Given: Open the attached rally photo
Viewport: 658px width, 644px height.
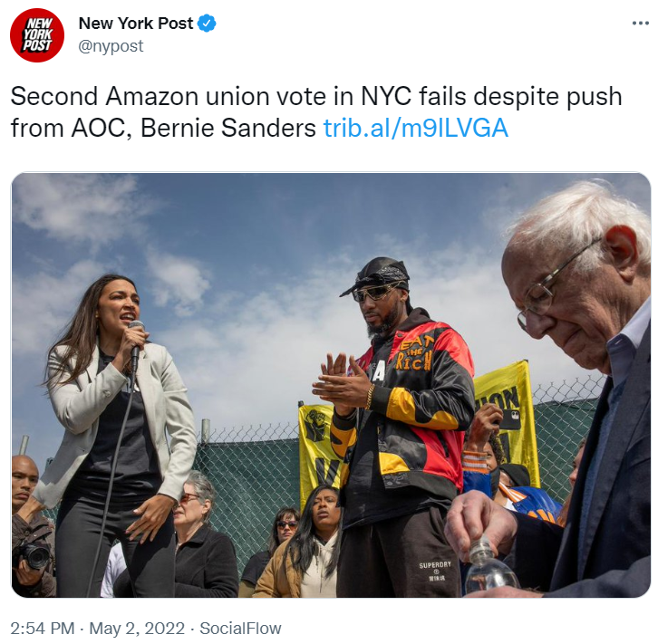Looking at the screenshot, I should [x=331, y=385].
